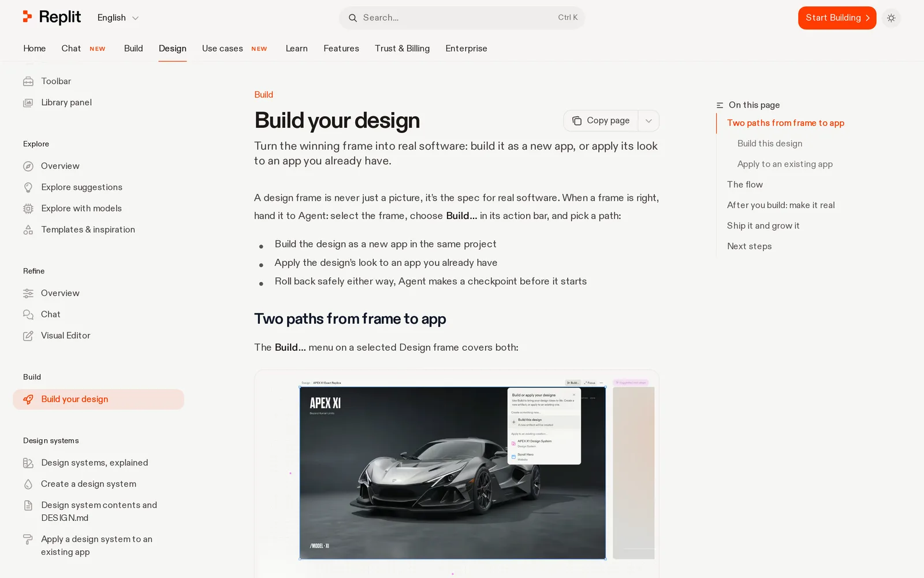This screenshot has width=924, height=578.
Task: Click the Design systems, explained icon
Action: (28, 463)
